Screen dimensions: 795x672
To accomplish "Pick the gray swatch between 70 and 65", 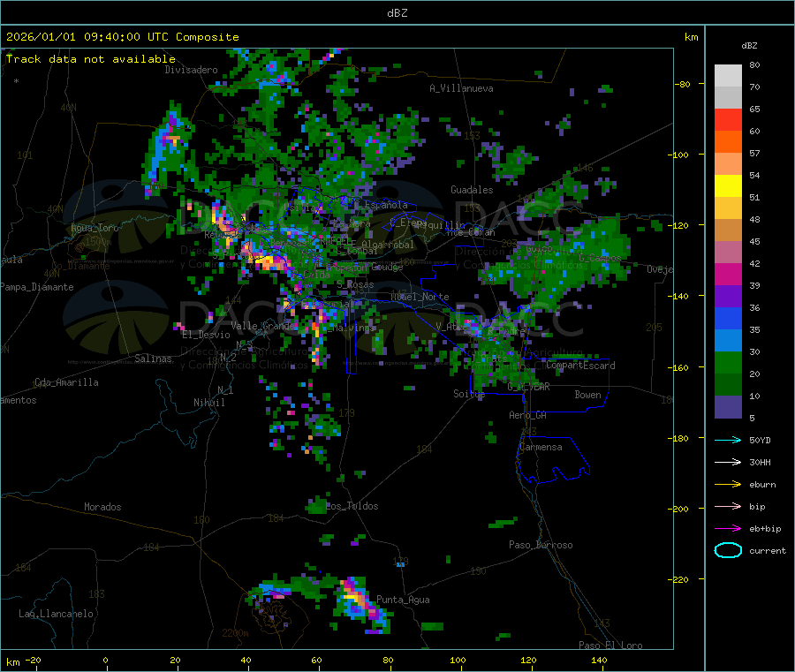I will click(x=728, y=97).
